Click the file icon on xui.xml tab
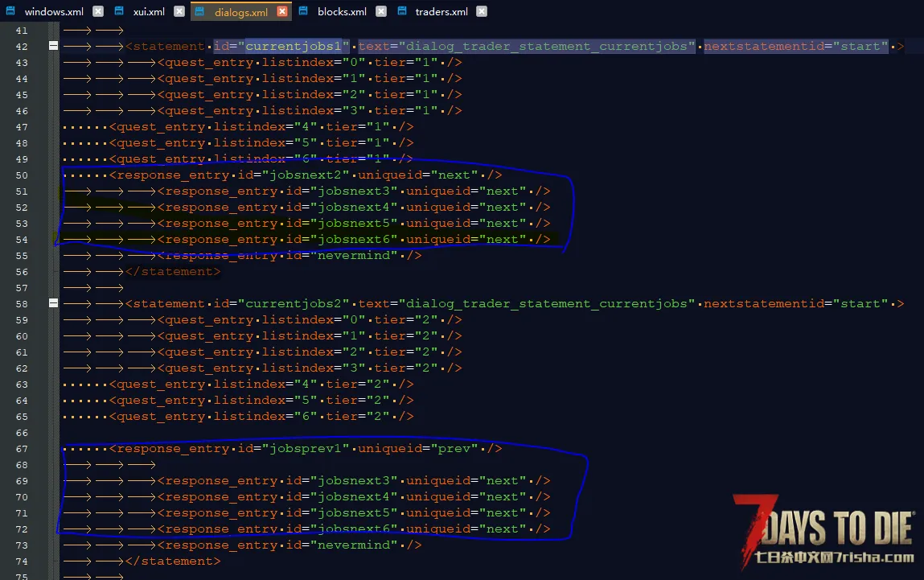Screen dimensions: 924x580 coord(119,12)
